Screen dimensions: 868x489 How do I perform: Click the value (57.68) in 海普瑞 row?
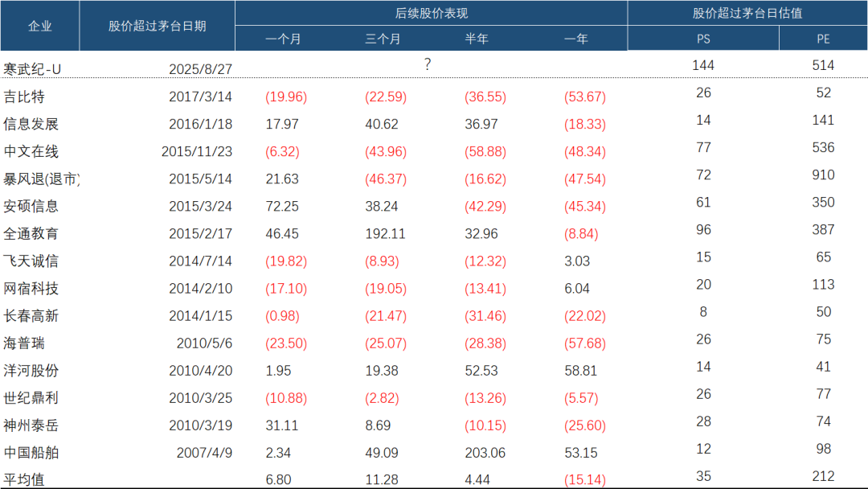(x=585, y=343)
